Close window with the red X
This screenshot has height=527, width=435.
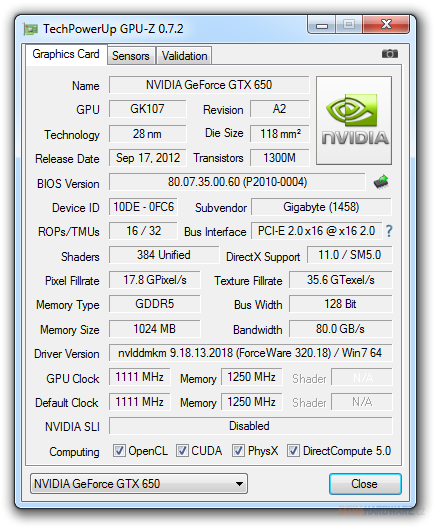tap(386, 25)
